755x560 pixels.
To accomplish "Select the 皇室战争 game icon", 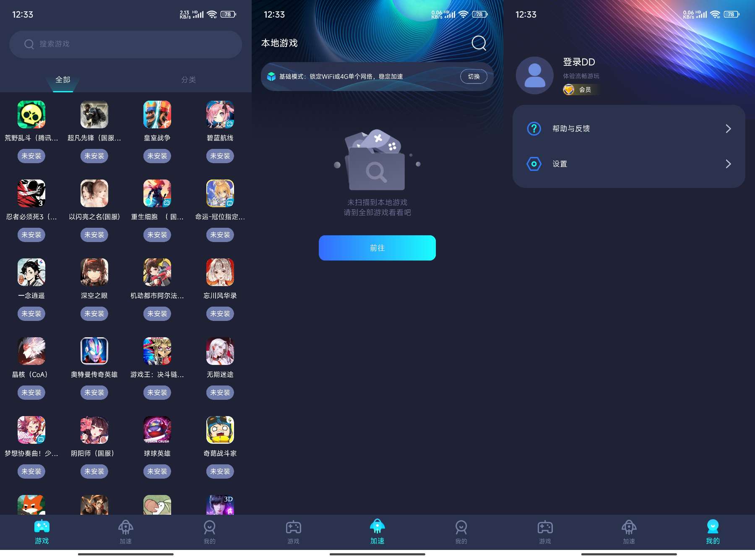I will pyautogui.click(x=157, y=115).
